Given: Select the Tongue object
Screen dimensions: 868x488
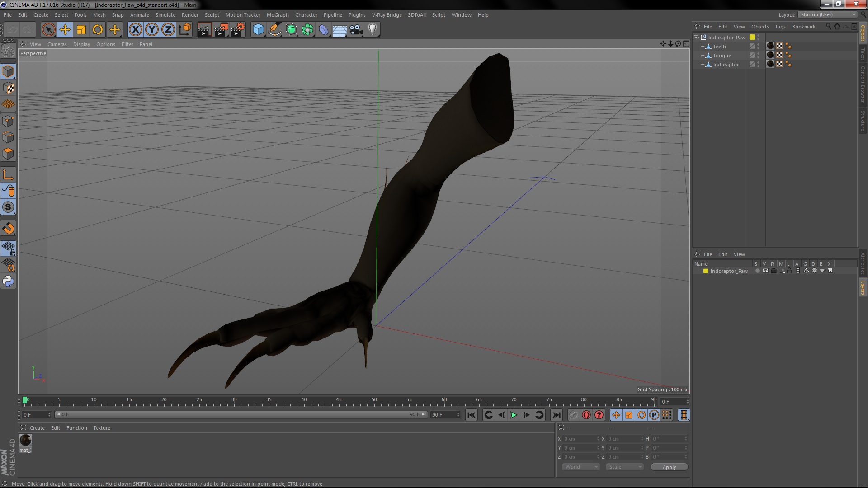Looking at the screenshot, I should tap(722, 56).
